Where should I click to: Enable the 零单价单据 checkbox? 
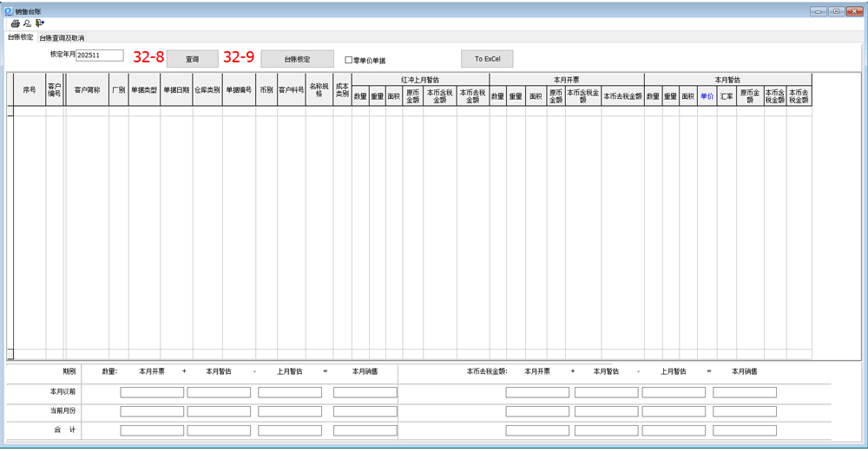tap(349, 61)
